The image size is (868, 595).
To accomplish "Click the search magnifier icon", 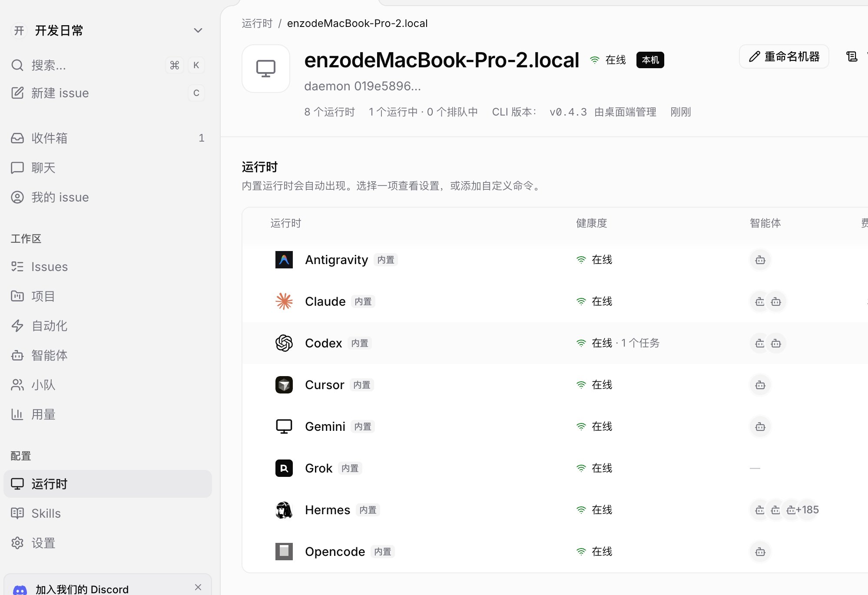I will (x=17, y=65).
